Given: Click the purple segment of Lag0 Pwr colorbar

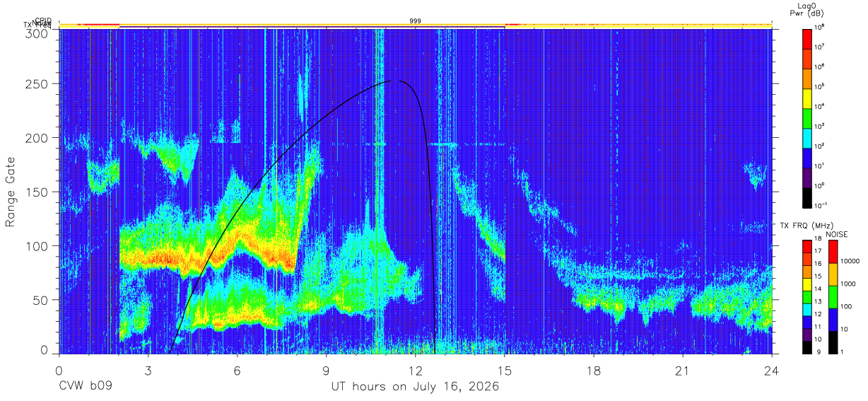Looking at the screenshot, I should tap(807, 176).
